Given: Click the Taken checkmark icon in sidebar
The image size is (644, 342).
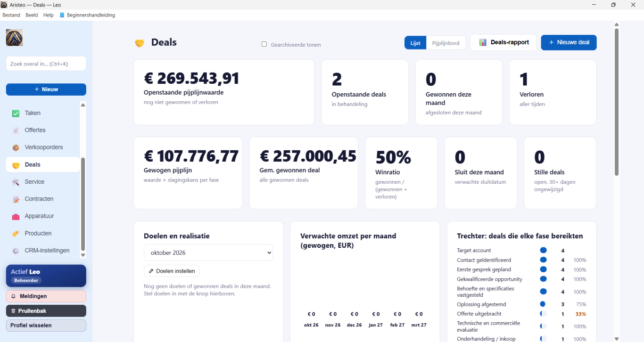Looking at the screenshot, I should [x=16, y=113].
